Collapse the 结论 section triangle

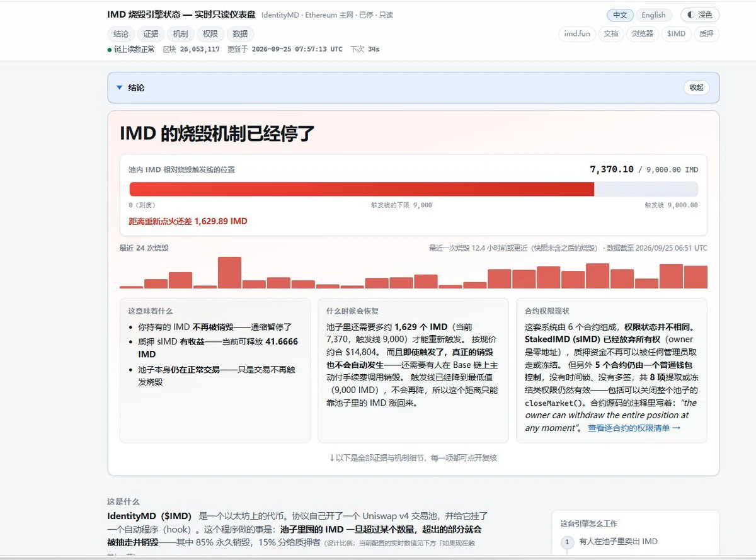point(120,88)
